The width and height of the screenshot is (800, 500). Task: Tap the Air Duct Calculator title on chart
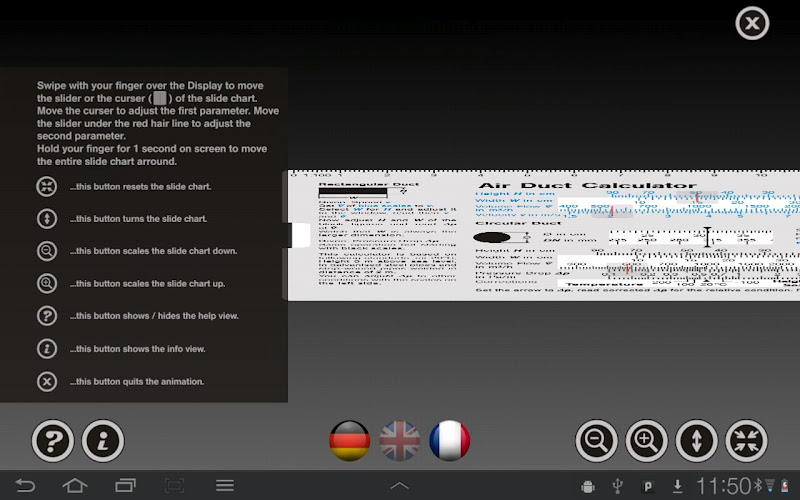click(587, 185)
